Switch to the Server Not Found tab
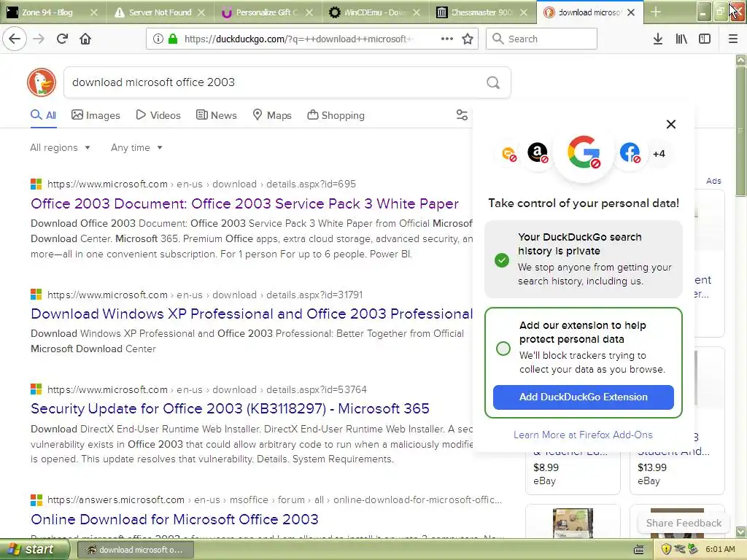747x560 pixels. pyautogui.click(x=160, y=12)
